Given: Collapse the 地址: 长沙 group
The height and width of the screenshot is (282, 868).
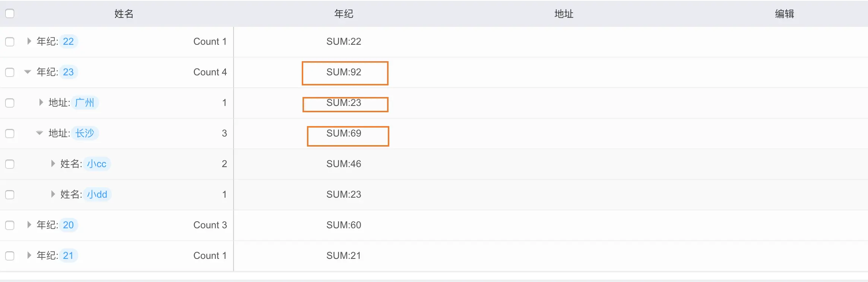Looking at the screenshot, I should click(x=39, y=133).
